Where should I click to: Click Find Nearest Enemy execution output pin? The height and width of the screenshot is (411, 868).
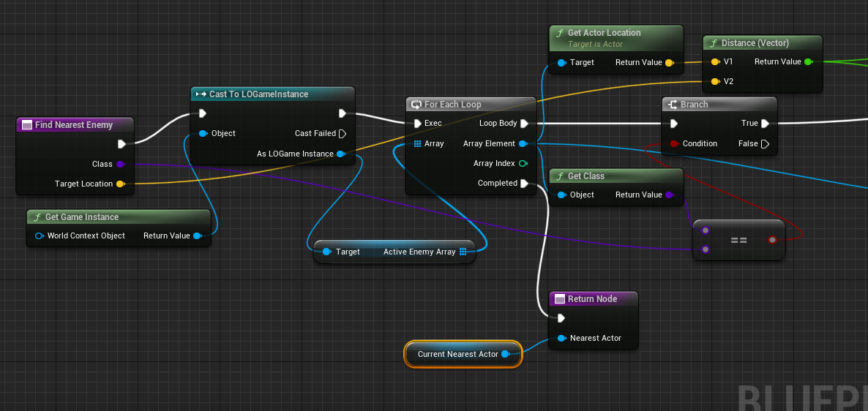121,144
